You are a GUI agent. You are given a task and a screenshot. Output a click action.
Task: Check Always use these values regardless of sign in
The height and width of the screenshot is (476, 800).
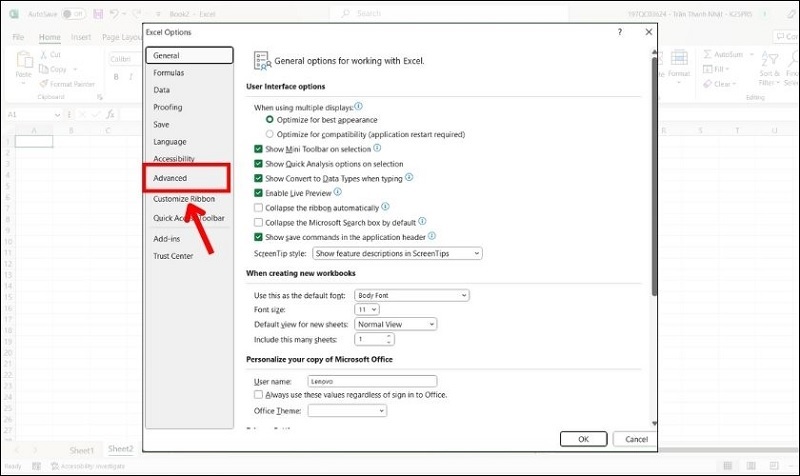coord(259,395)
